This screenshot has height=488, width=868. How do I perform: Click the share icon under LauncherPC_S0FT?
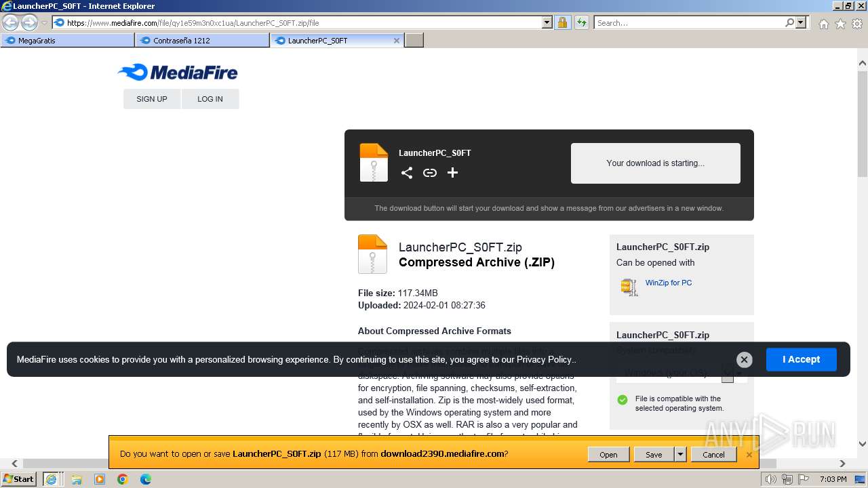pos(407,173)
